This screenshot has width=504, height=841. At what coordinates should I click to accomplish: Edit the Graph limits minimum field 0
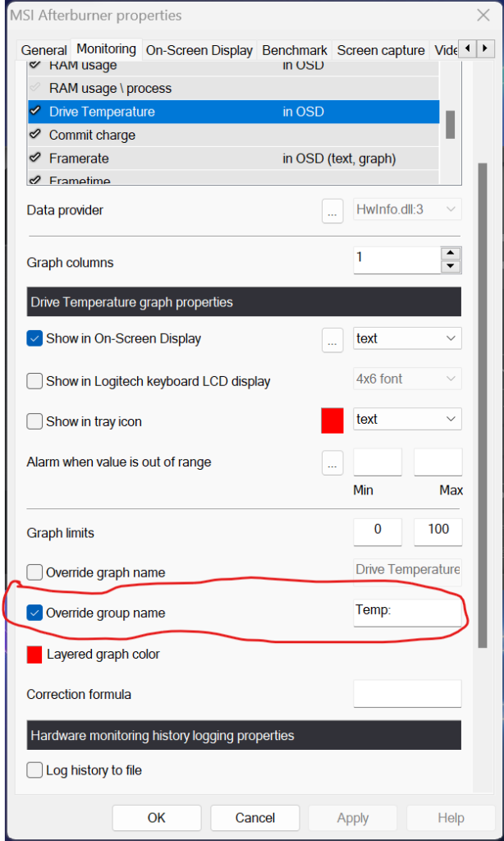tap(378, 531)
